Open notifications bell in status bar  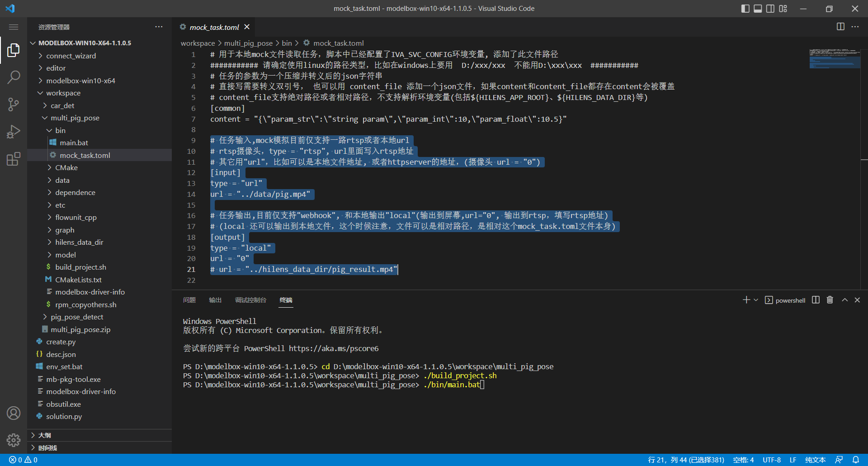click(x=856, y=460)
